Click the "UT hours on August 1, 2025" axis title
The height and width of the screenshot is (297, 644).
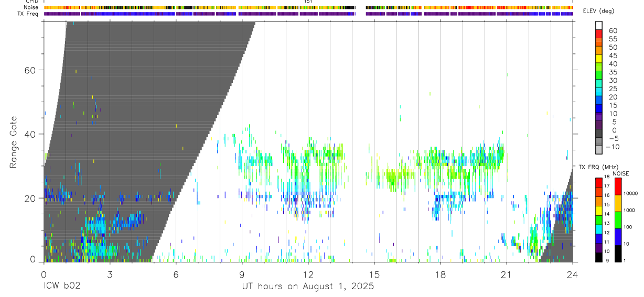[307, 287]
